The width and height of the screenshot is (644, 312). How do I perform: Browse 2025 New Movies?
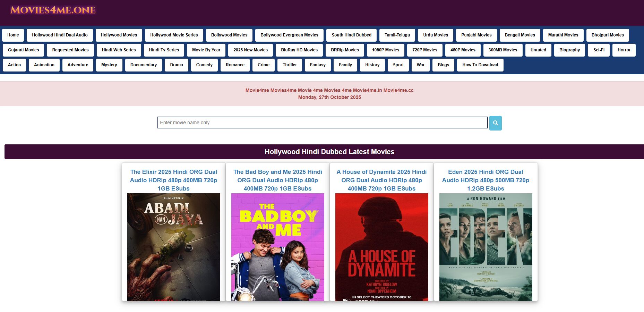[251, 50]
